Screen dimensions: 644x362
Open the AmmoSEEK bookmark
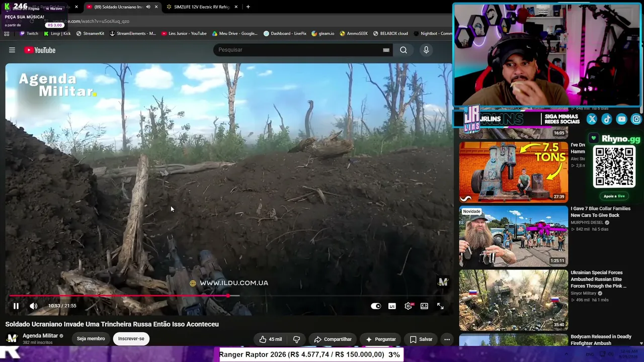click(x=354, y=34)
